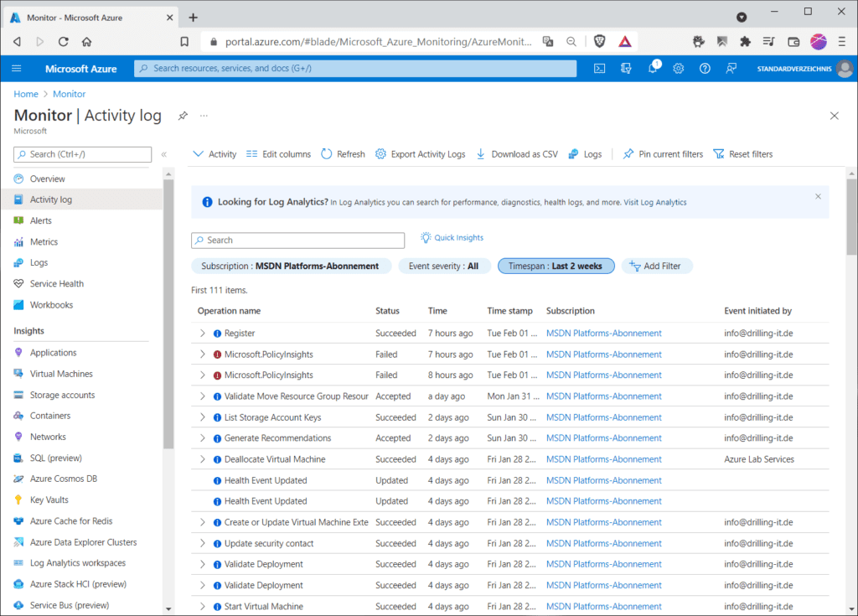Screen dimensions: 858x616
Task: Navigate back in the browser
Action: tap(17, 42)
